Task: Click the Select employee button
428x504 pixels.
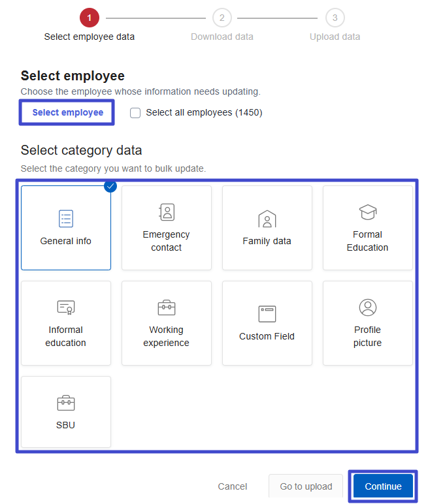Action: [x=67, y=112]
